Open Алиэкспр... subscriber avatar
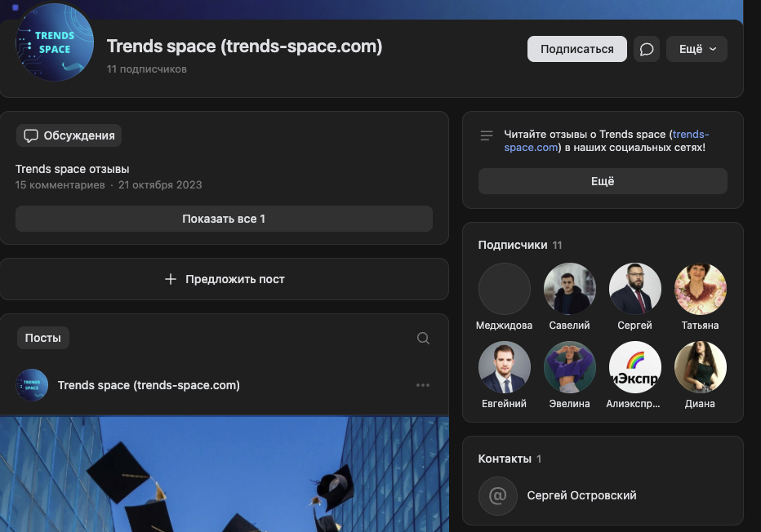The image size is (761, 532). (x=634, y=367)
